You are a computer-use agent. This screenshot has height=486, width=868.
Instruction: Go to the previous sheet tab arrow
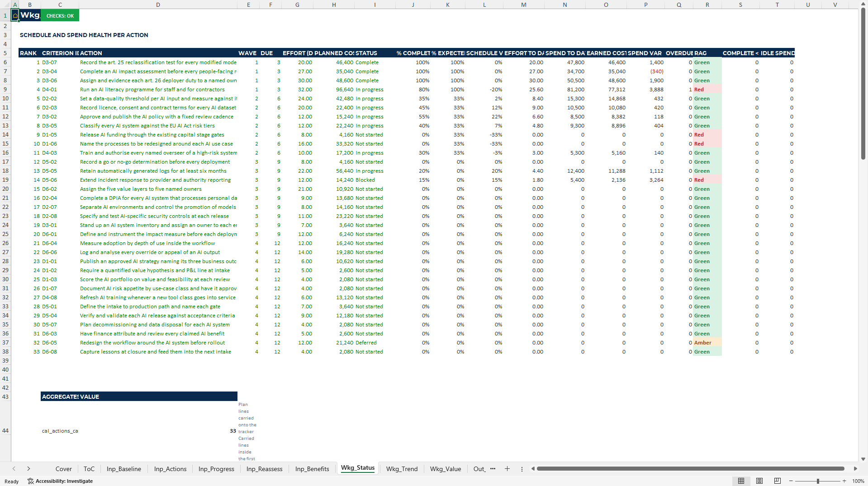(x=14, y=469)
